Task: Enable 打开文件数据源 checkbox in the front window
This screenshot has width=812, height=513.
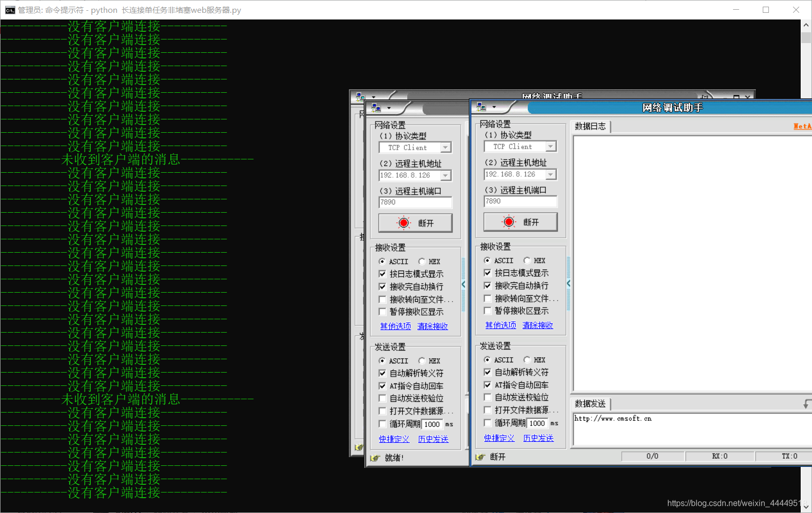Action: click(x=488, y=410)
